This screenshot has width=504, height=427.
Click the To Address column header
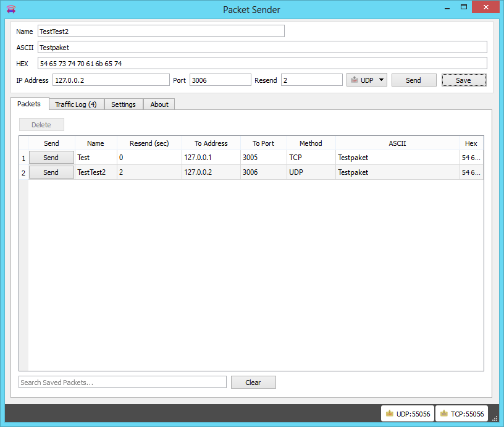pyautogui.click(x=211, y=143)
